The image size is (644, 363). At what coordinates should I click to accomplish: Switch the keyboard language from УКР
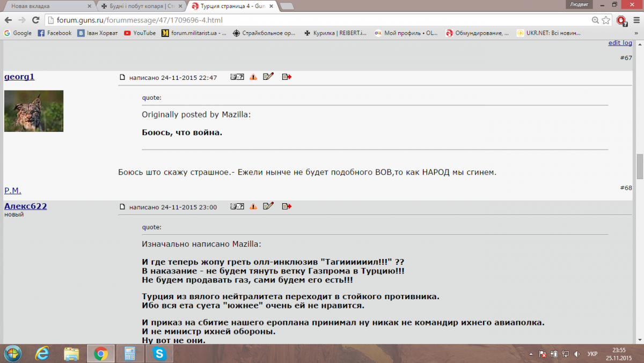(x=592, y=354)
